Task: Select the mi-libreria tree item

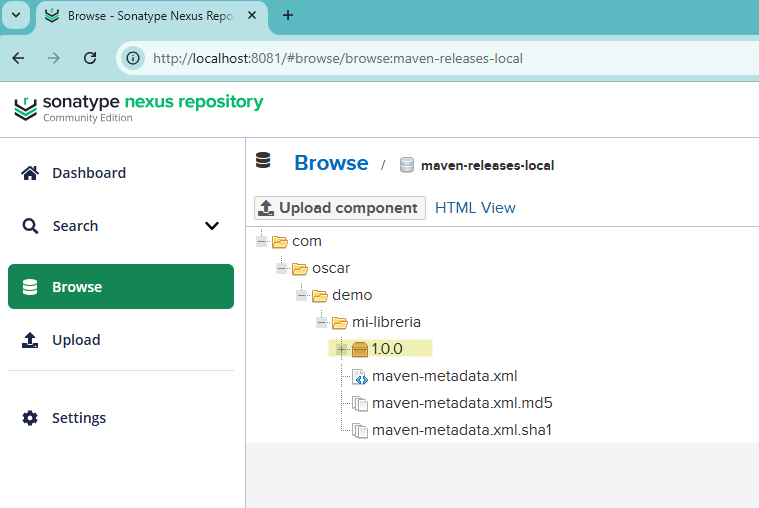Action: pyautogui.click(x=386, y=323)
